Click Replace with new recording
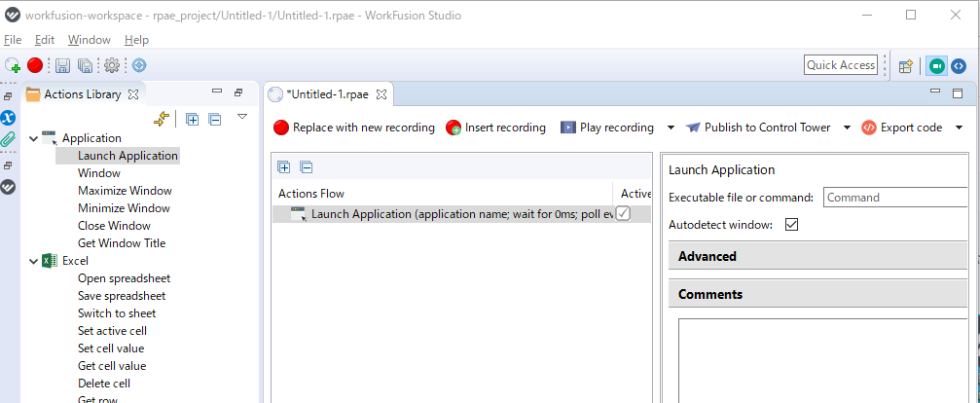The width and height of the screenshot is (980, 403). [x=353, y=128]
